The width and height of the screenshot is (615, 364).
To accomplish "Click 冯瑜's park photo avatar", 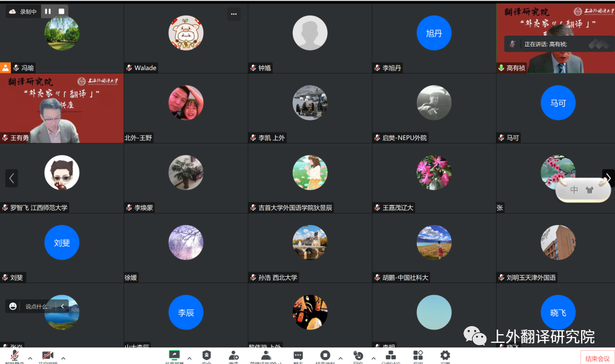I will 62,33.
